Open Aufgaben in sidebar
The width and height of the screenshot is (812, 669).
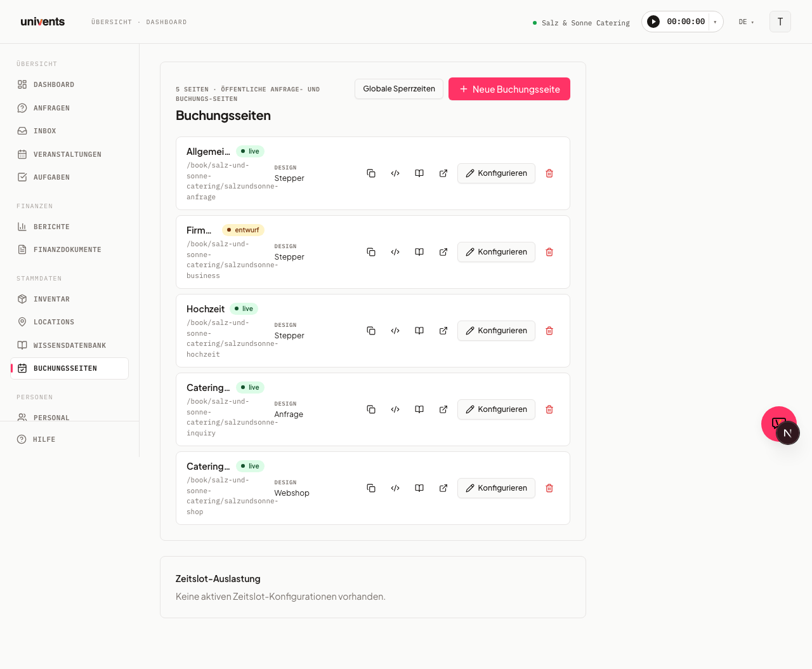(x=70, y=177)
